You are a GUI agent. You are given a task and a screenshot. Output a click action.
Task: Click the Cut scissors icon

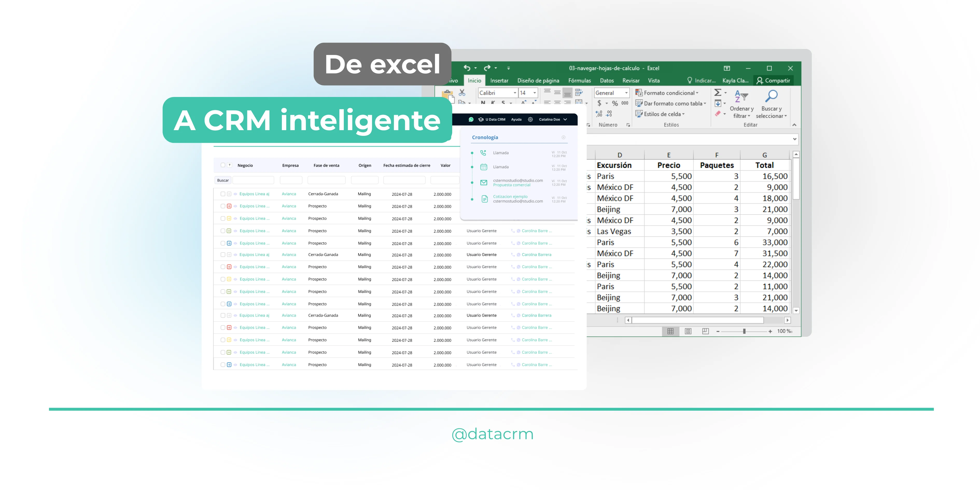[x=462, y=93]
